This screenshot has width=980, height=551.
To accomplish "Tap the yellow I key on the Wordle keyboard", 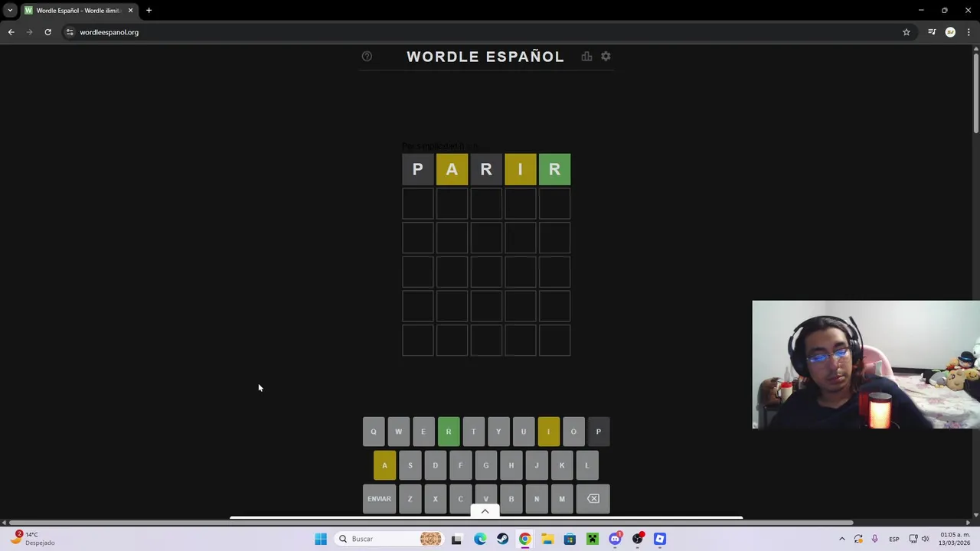I will tap(548, 432).
